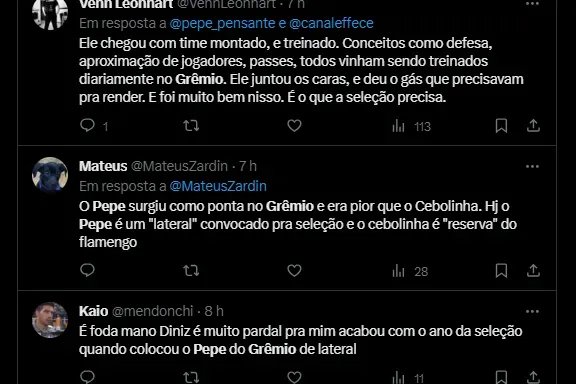
Task: Share Mateus's tweet
Action: tap(533, 271)
